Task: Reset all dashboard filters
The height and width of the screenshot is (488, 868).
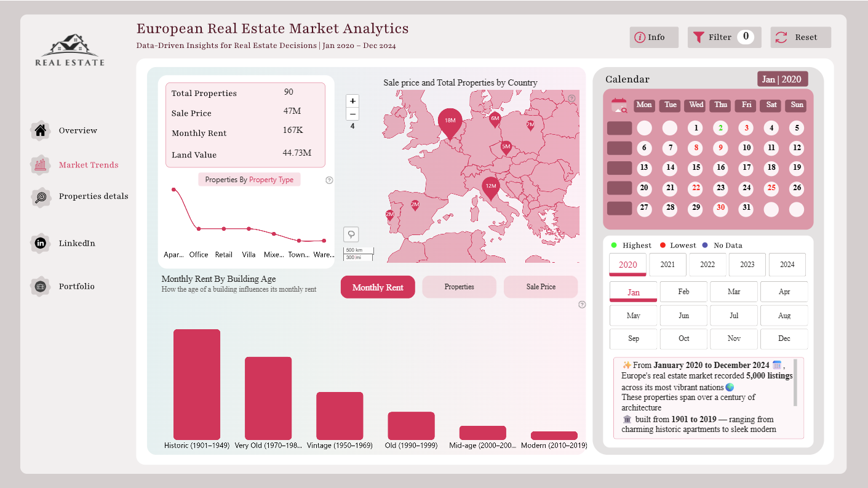Action: tap(800, 38)
